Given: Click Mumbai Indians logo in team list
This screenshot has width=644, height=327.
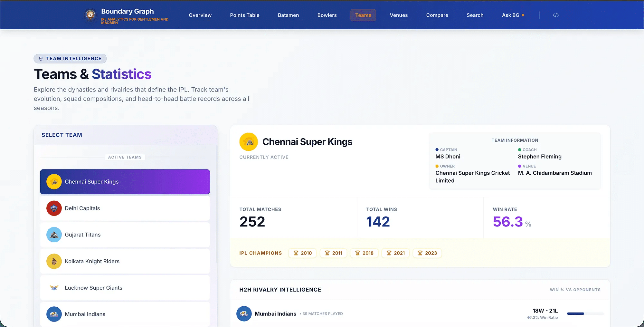Looking at the screenshot, I should [54, 314].
